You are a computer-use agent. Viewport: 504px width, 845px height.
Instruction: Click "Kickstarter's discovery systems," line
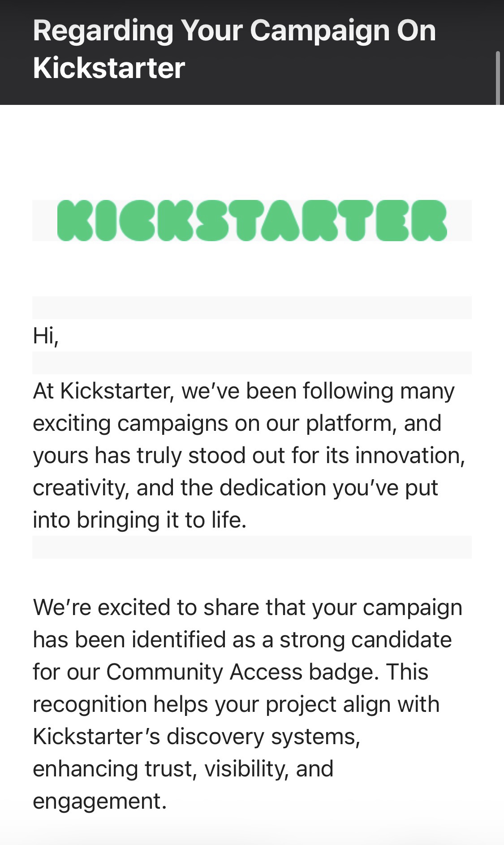pos(196,737)
